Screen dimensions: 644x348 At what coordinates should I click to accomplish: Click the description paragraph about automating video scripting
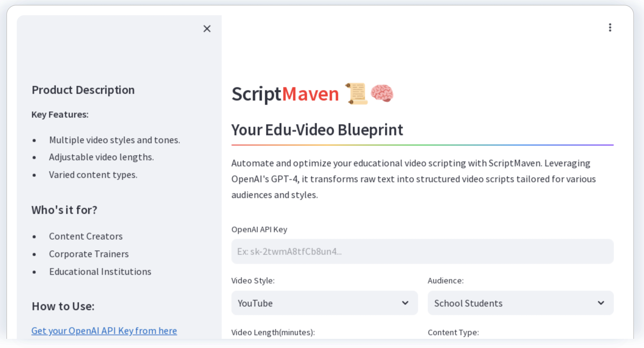pyautogui.click(x=413, y=179)
